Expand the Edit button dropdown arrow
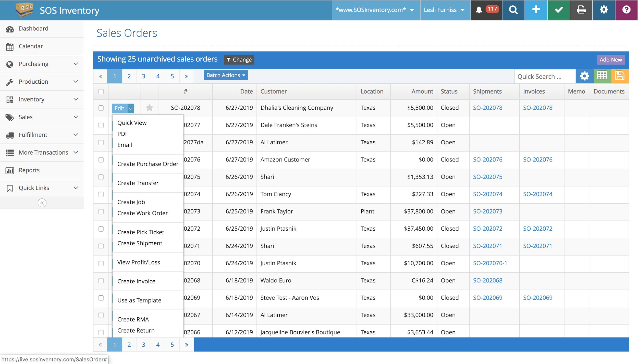The width and height of the screenshot is (638, 364). point(131,108)
